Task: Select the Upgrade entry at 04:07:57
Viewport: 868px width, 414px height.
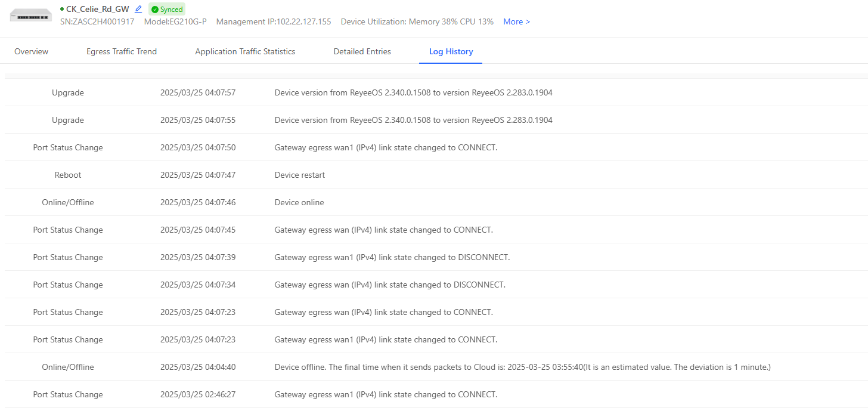Action: [436, 92]
